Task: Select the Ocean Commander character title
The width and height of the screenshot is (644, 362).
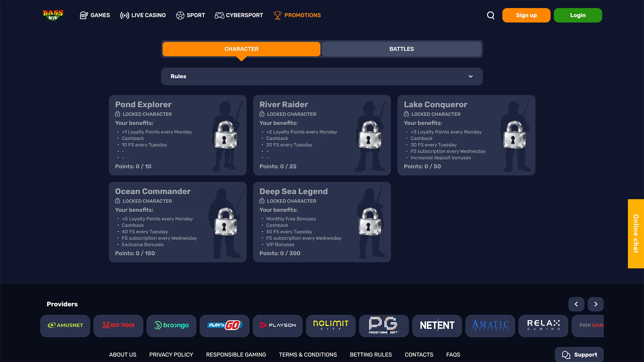Action: point(153,191)
